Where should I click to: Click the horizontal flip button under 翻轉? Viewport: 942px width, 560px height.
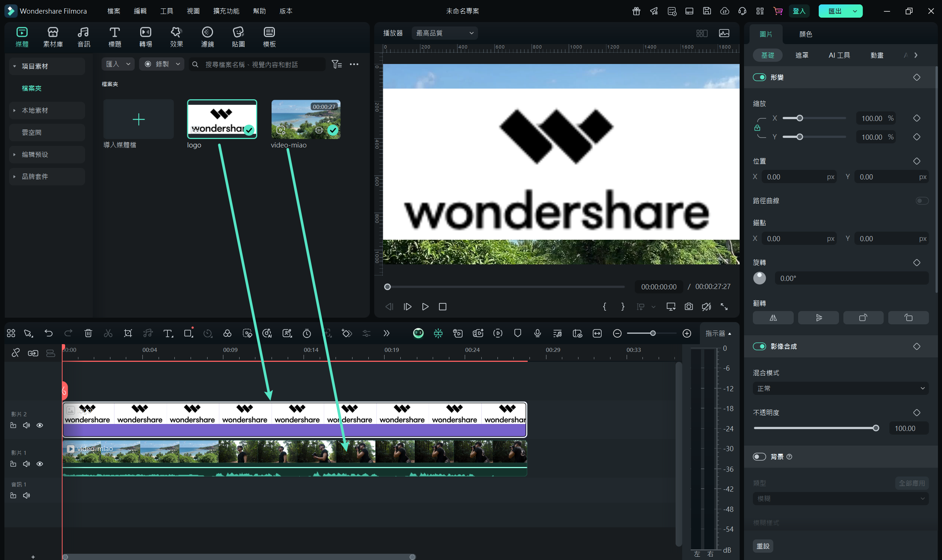tap(773, 318)
